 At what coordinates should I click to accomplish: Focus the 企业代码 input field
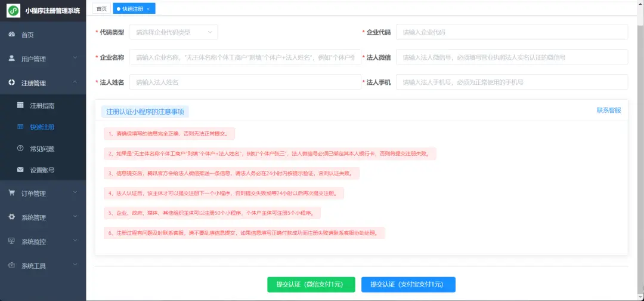[x=512, y=32]
